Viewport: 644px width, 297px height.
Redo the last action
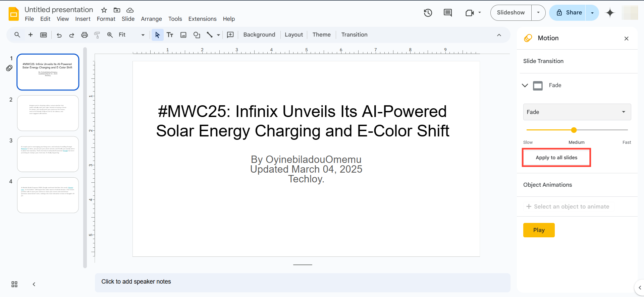pos(71,35)
